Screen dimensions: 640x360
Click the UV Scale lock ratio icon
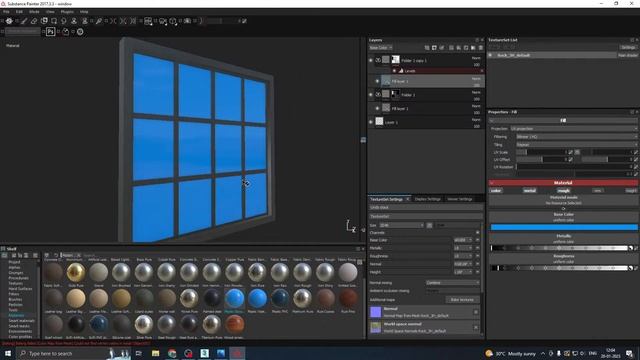coord(577,152)
